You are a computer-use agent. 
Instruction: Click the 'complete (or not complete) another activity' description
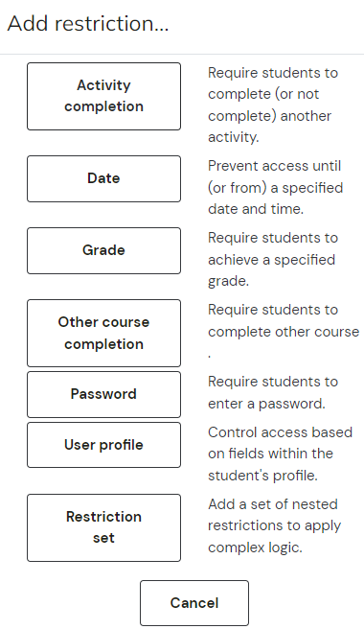(270, 115)
